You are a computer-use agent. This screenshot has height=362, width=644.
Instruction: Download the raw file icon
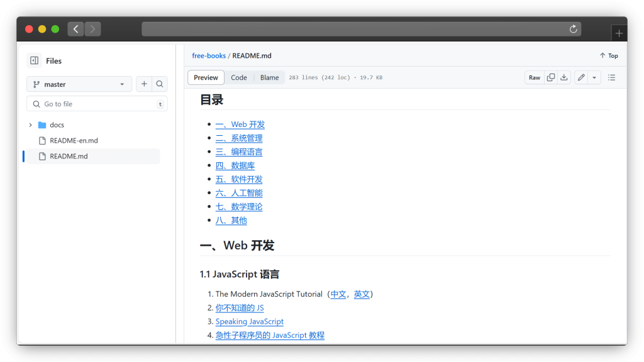click(x=564, y=77)
